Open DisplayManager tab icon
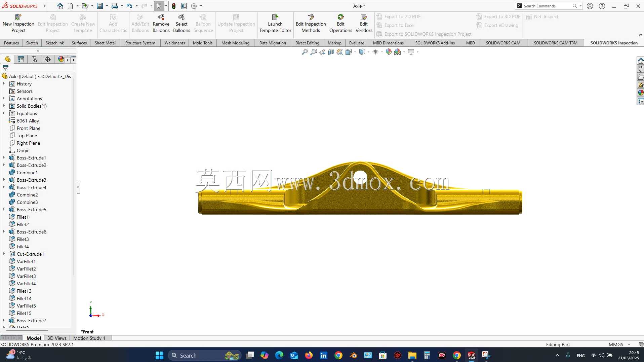 (61, 59)
